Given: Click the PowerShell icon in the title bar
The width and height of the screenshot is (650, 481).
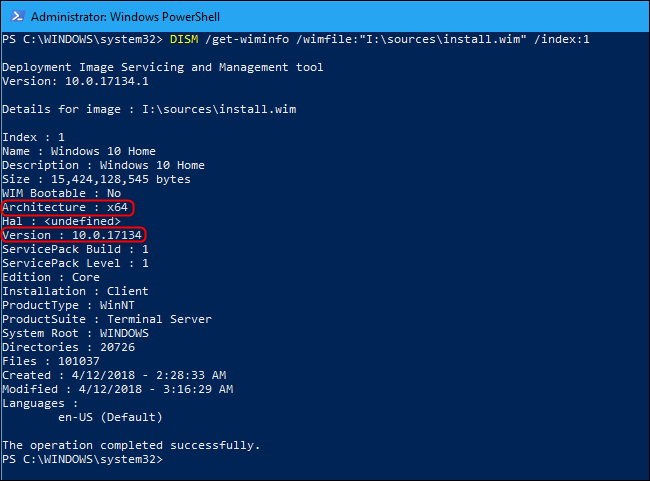Looking at the screenshot, I should point(16,17).
